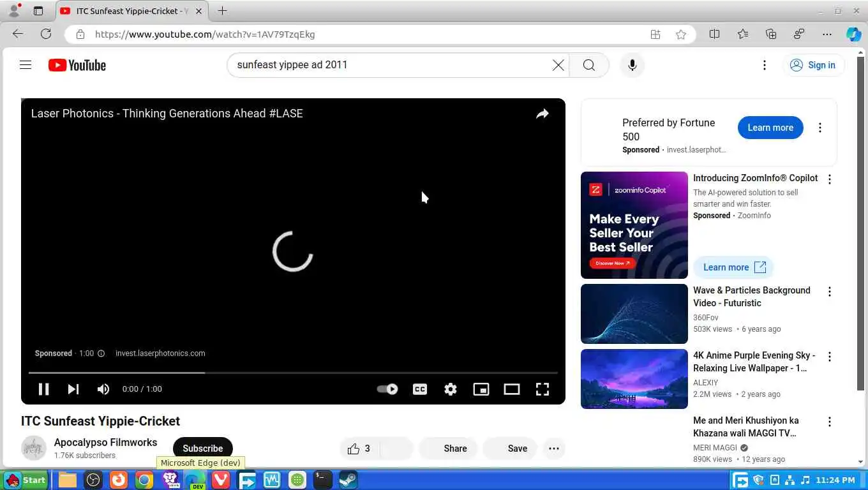Go to the YouTube home logo
The height and width of the screenshot is (490, 868).
[x=77, y=65]
